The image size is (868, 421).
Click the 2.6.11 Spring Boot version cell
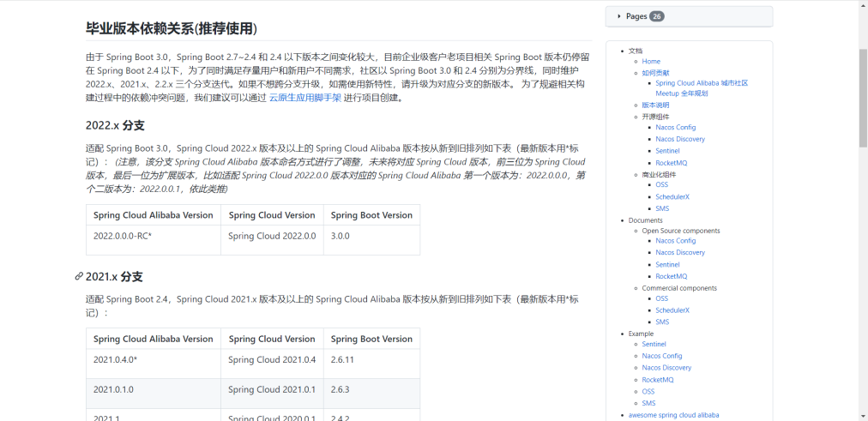pos(372,364)
